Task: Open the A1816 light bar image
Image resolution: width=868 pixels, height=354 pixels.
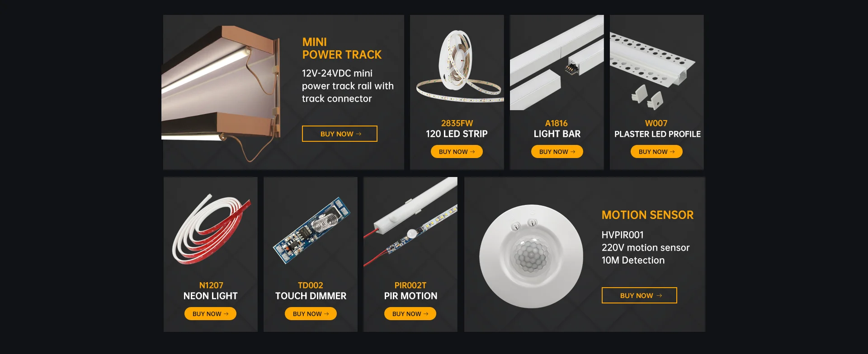Action: (557, 63)
